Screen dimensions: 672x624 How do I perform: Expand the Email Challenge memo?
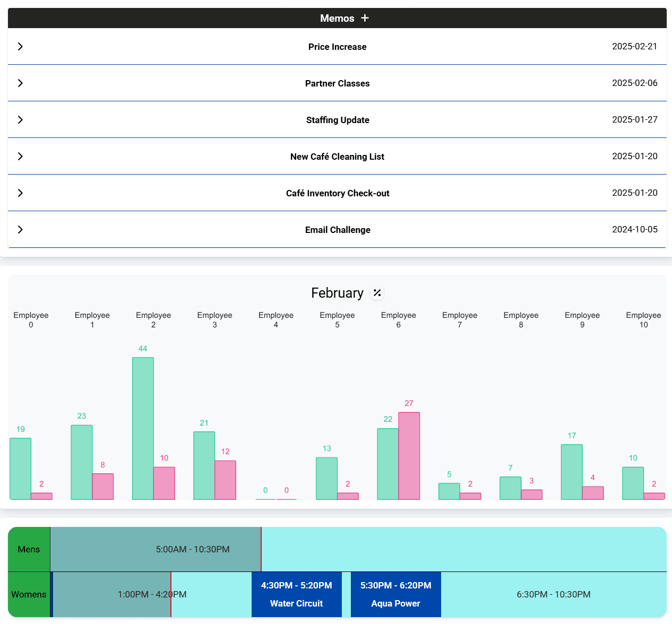click(x=20, y=229)
